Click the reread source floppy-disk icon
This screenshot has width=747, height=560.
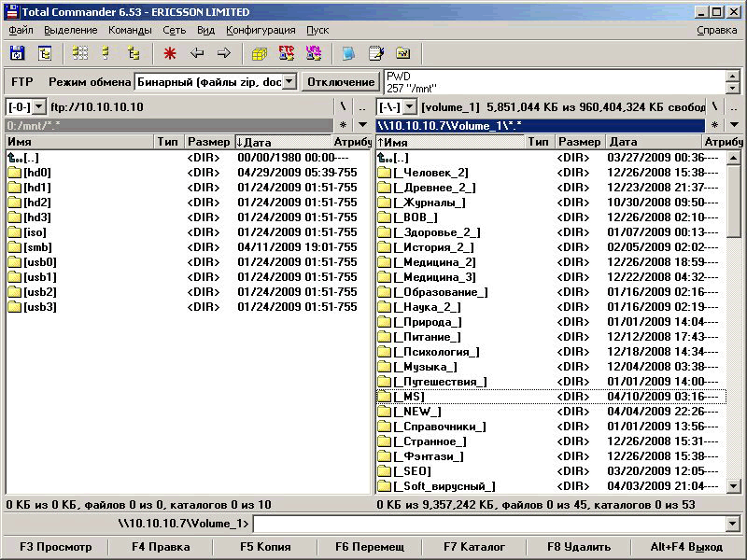[17, 53]
